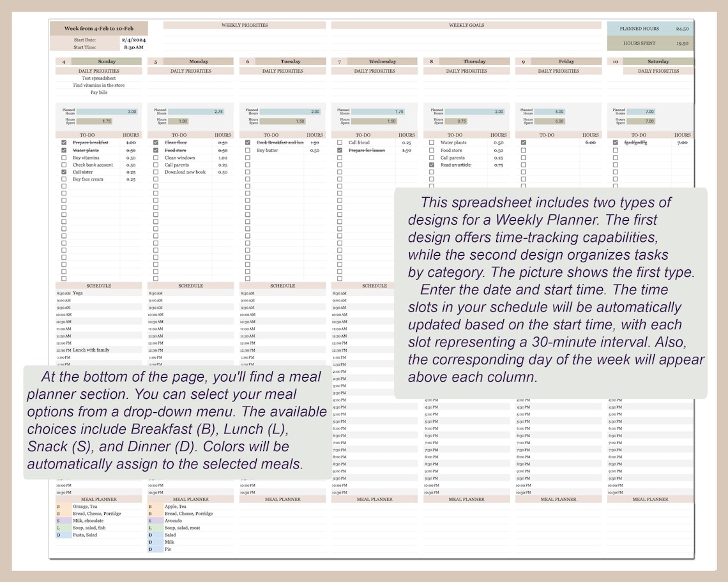The height and width of the screenshot is (582, 728).
Task: Check the "Buy butter" checkbox under Tuesday
Action: (x=246, y=150)
